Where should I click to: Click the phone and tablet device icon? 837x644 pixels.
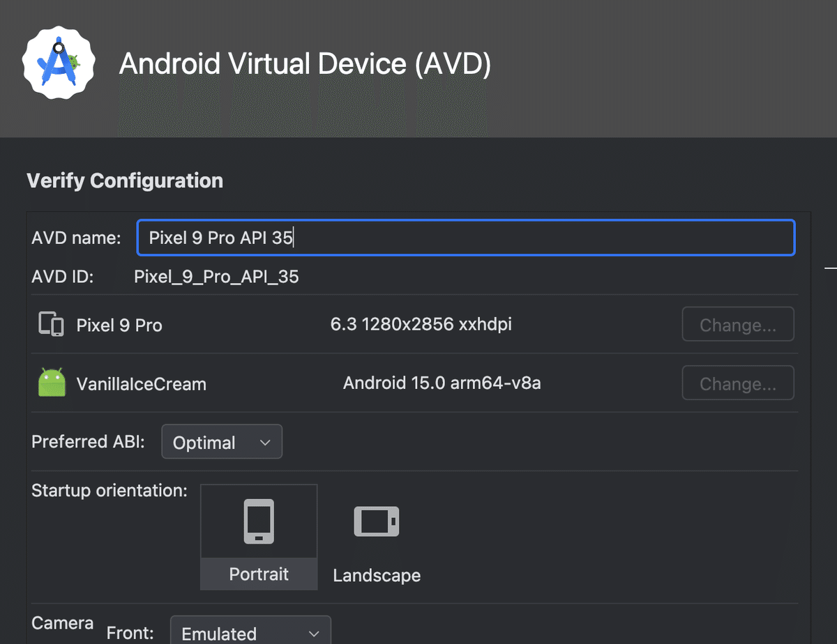pos(52,325)
